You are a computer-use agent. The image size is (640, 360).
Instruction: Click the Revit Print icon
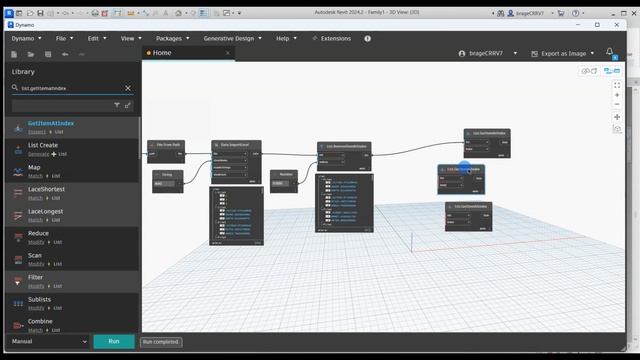click(95, 13)
